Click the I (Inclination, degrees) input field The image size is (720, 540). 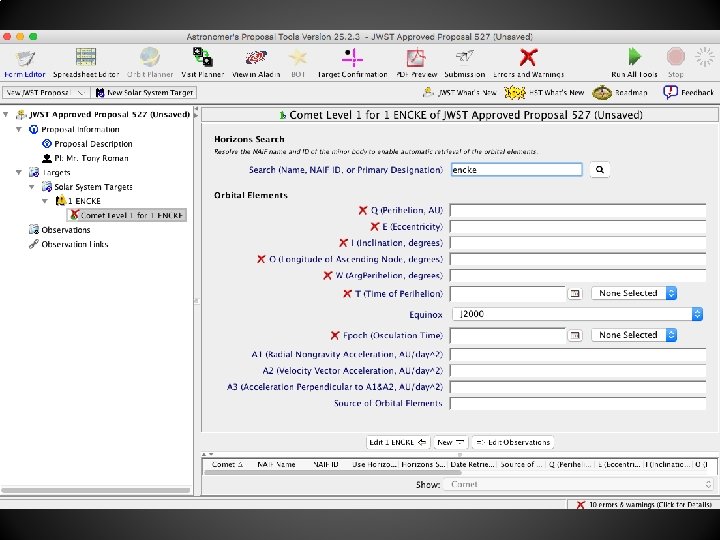coord(578,243)
